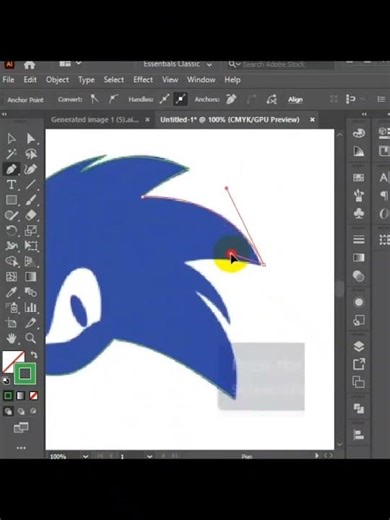Click the green Stroke swatch
Image resolution: width=390 pixels, height=520 pixels.
(25, 373)
